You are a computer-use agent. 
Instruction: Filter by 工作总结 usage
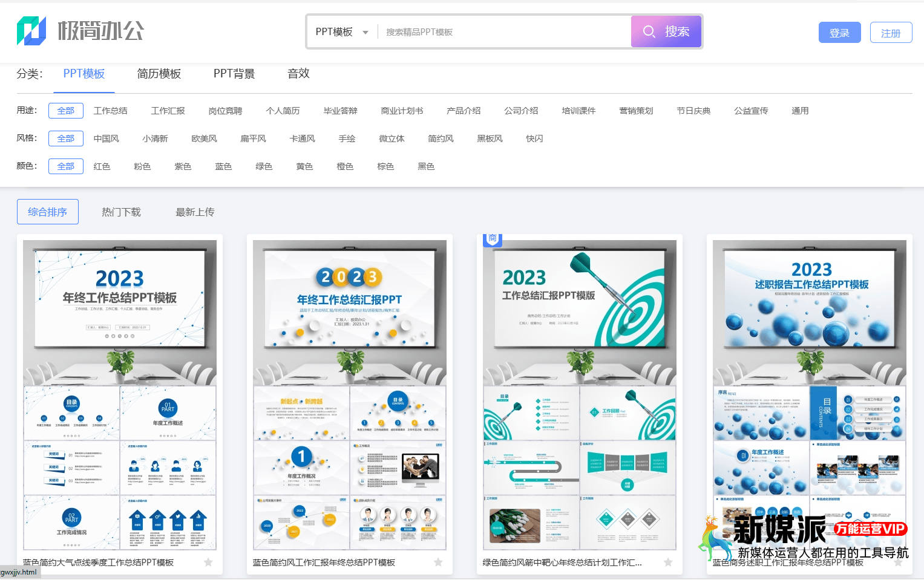coord(111,111)
